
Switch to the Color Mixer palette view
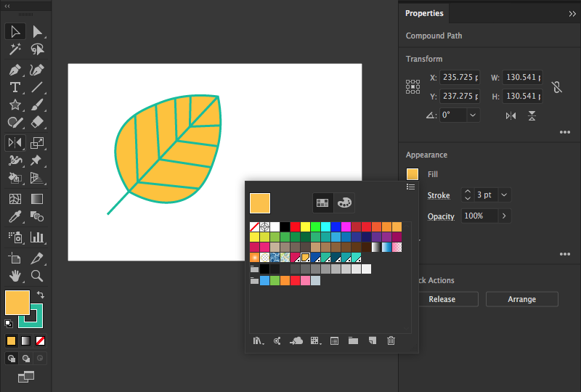pyautogui.click(x=344, y=203)
